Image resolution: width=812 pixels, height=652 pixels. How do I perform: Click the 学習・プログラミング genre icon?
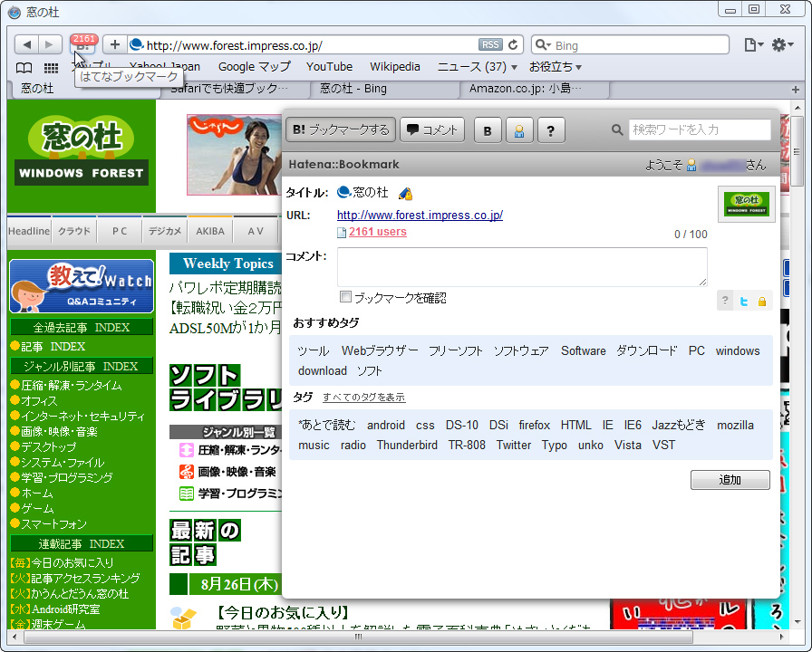[x=186, y=494]
